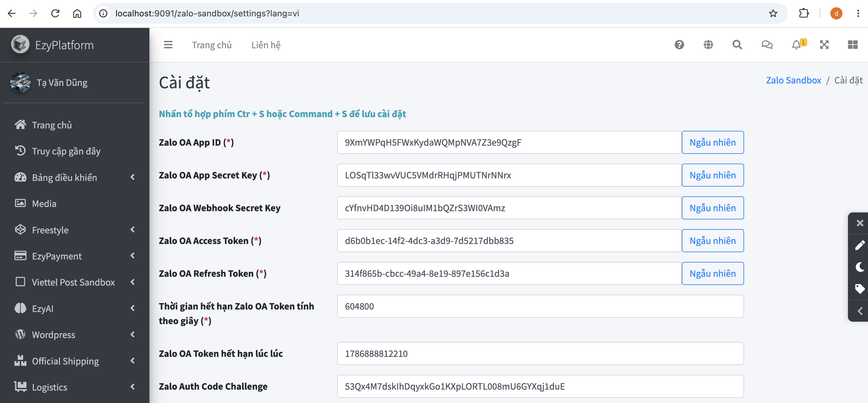
Task: Generate random Zalo OA Webhook Secret Key
Action: coord(713,208)
